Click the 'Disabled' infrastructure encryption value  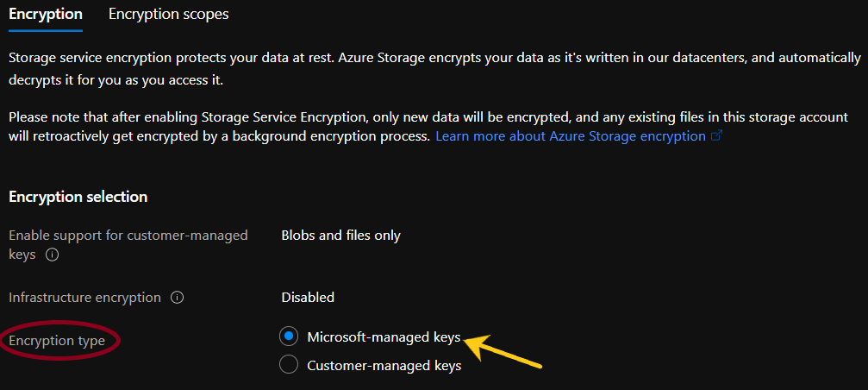[308, 297]
